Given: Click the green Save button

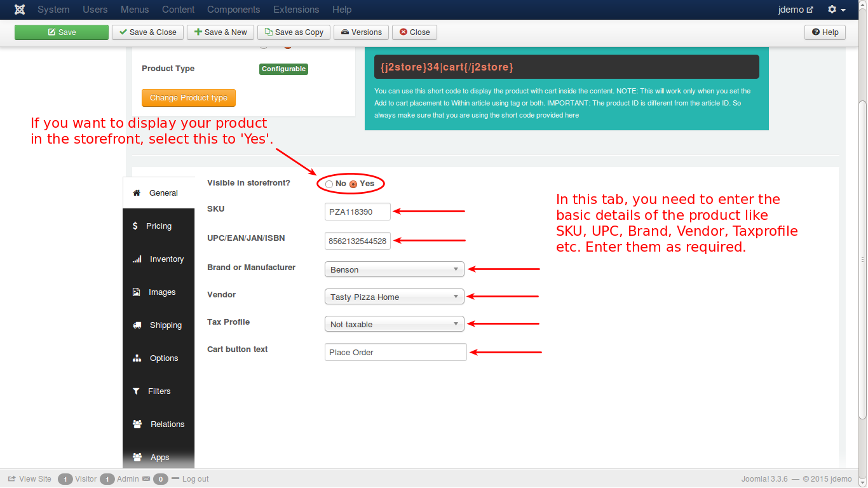Looking at the screenshot, I should pos(62,32).
